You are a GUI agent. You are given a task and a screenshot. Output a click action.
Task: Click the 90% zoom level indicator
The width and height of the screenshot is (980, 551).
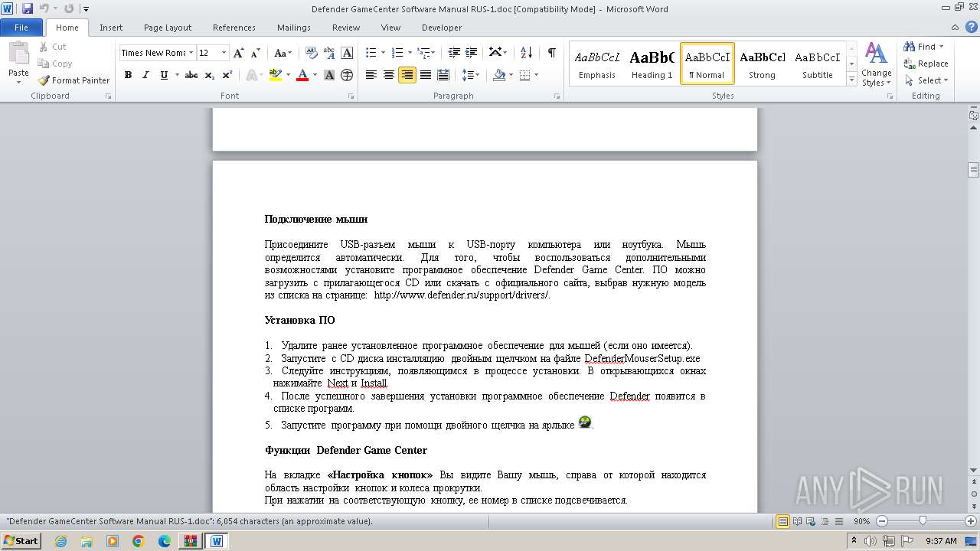coord(861,521)
